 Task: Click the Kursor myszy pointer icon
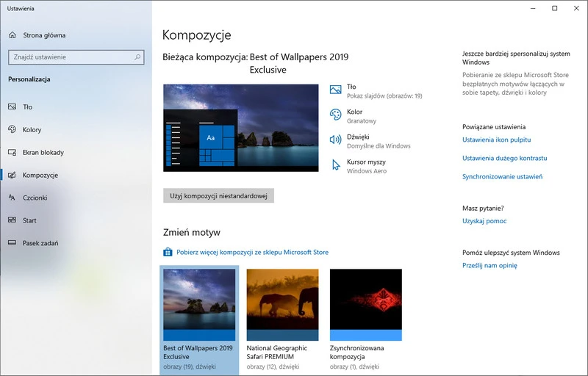pos(336,164)
